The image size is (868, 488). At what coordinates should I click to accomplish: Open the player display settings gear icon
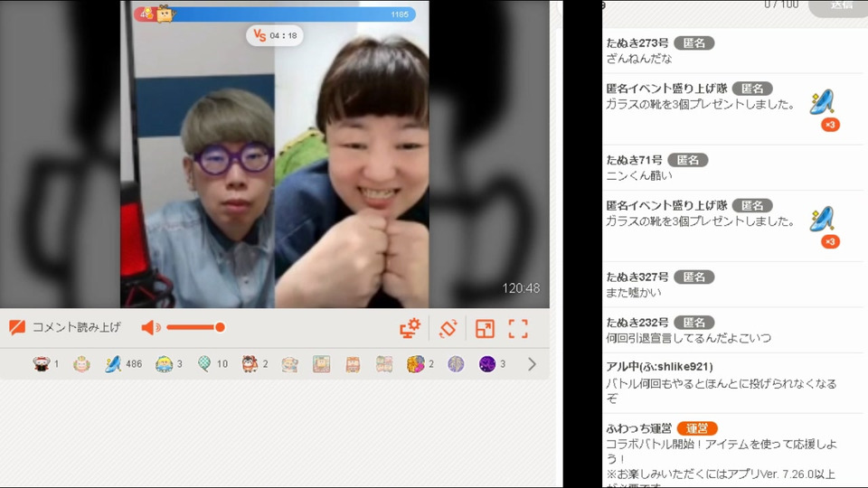(410, 328)
